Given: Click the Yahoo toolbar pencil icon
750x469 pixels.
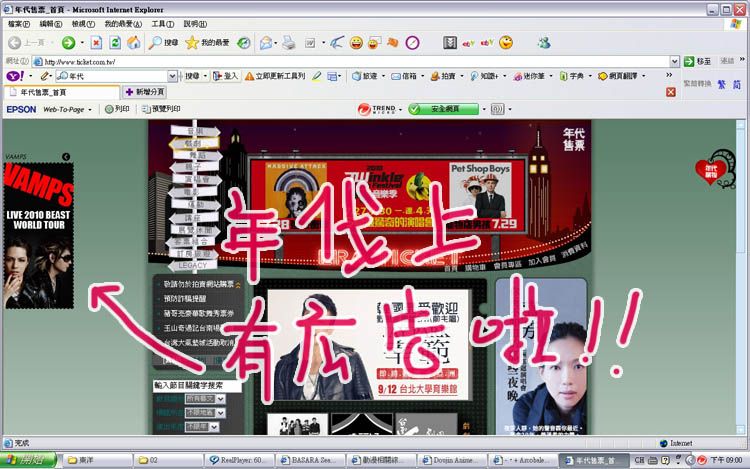Looking at the screenshot, I should coord(45,76).
